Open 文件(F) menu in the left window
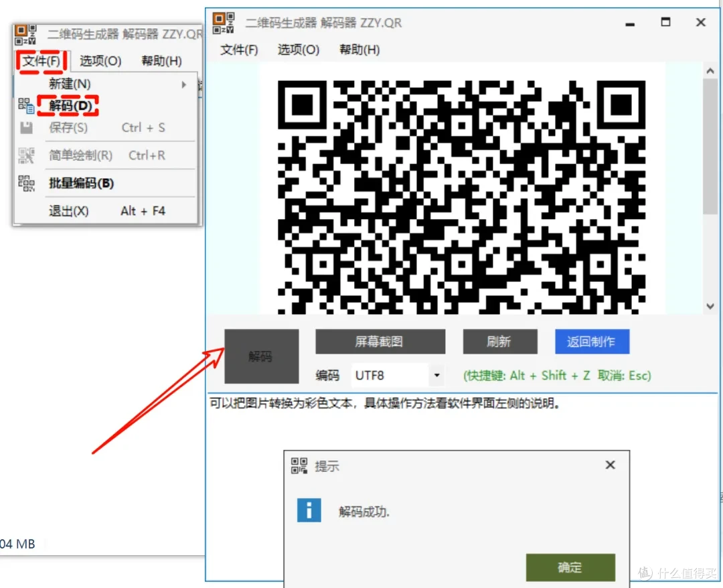This screenshot has height=588, width=723. click(42, 61)
